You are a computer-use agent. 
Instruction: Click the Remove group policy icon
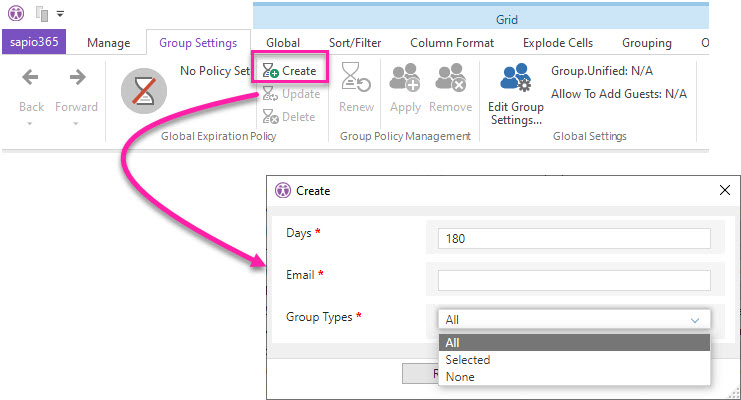click(450, 78)
